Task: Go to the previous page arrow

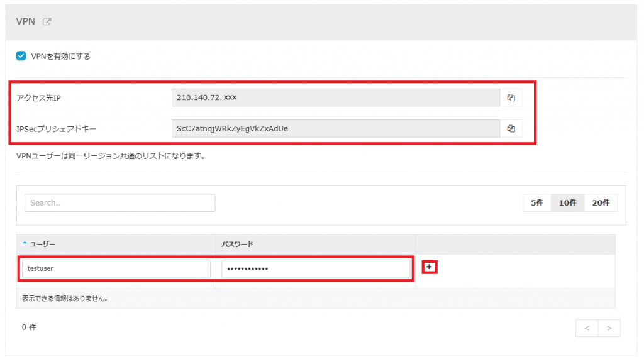Action: pyautogui.click(x=586, y=328)
